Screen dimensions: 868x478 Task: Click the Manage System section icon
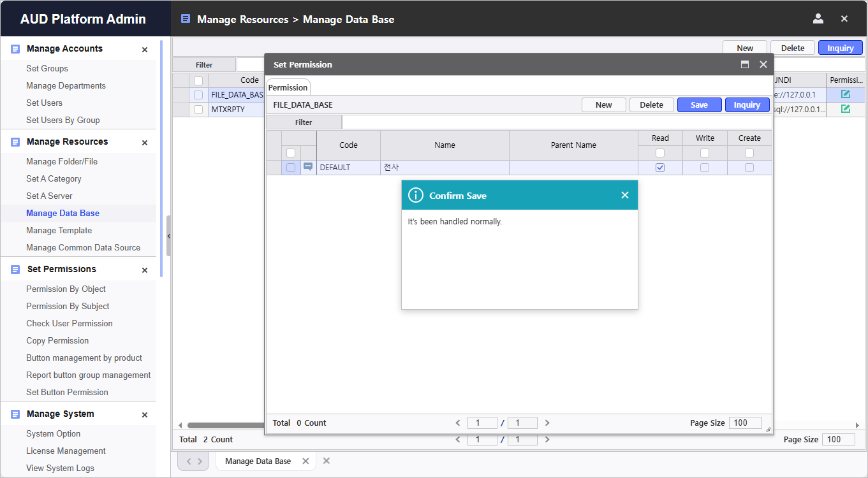click(15, 414)
